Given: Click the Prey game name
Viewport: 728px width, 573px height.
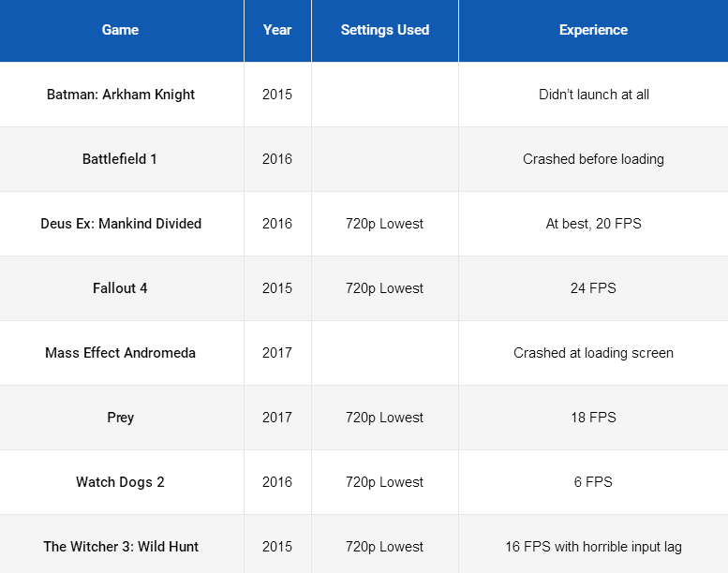Looking at the screenshot, I should (x=121, y=418).
